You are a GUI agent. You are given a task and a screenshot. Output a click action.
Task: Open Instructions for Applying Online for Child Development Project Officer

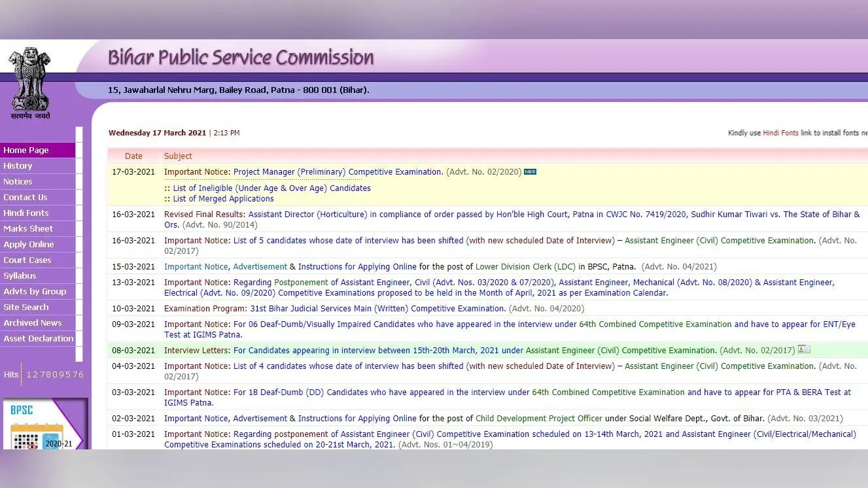(x=357, y=419)
